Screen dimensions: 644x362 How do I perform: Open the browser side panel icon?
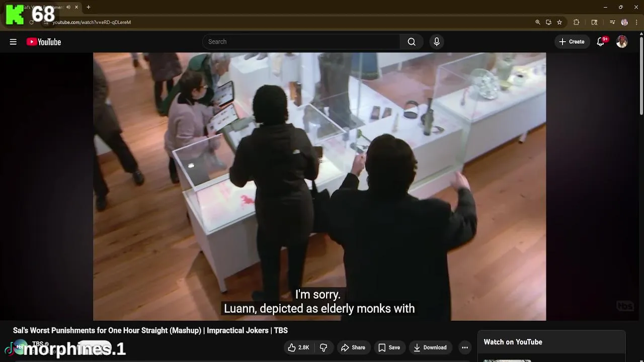tap(594, 22)
